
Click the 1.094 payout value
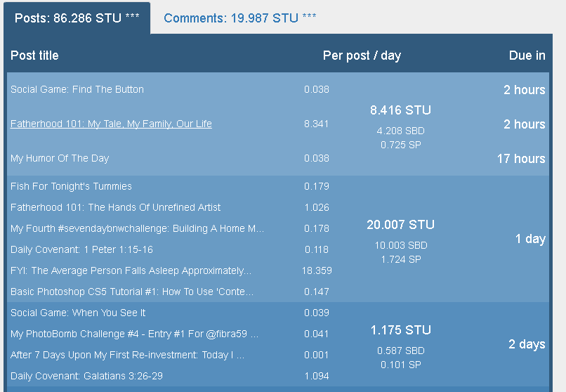coord(317,376)
